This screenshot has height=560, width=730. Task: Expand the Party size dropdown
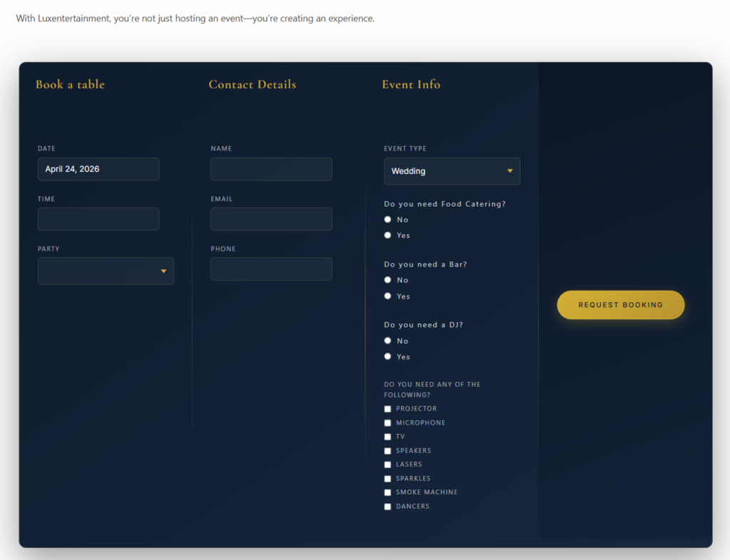(x=106, y=271)
